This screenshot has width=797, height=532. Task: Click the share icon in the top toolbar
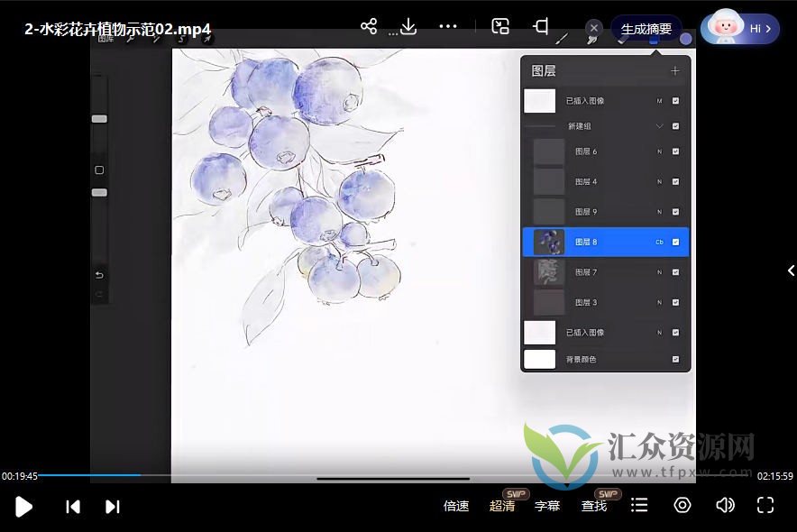pos(368,26)
